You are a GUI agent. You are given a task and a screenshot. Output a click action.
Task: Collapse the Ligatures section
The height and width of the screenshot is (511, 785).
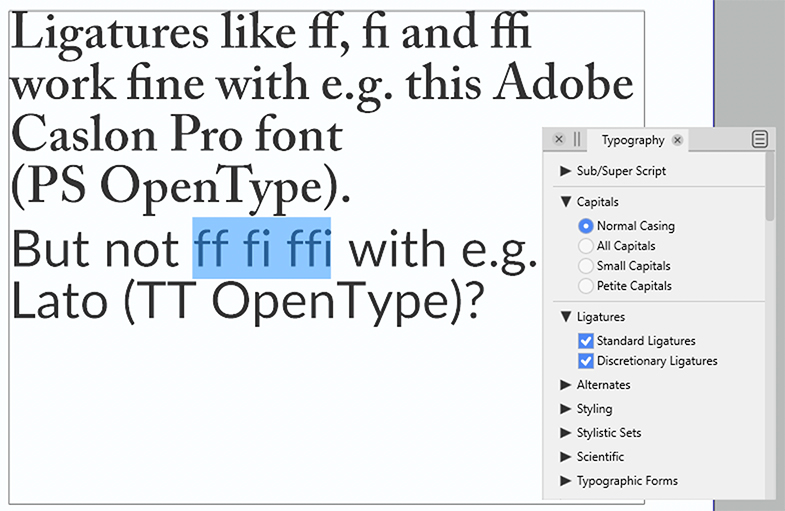click(x=566, y=317)
